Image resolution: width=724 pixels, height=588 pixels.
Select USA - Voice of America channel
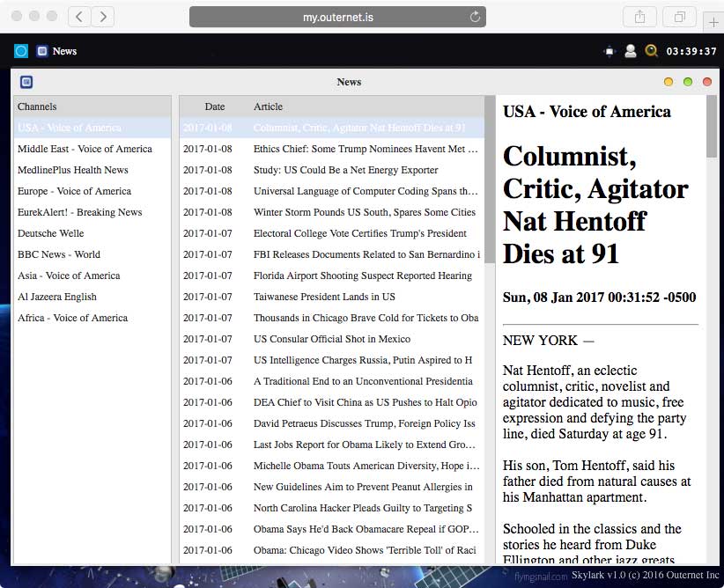pyautogui.click(x=92, y=128)
